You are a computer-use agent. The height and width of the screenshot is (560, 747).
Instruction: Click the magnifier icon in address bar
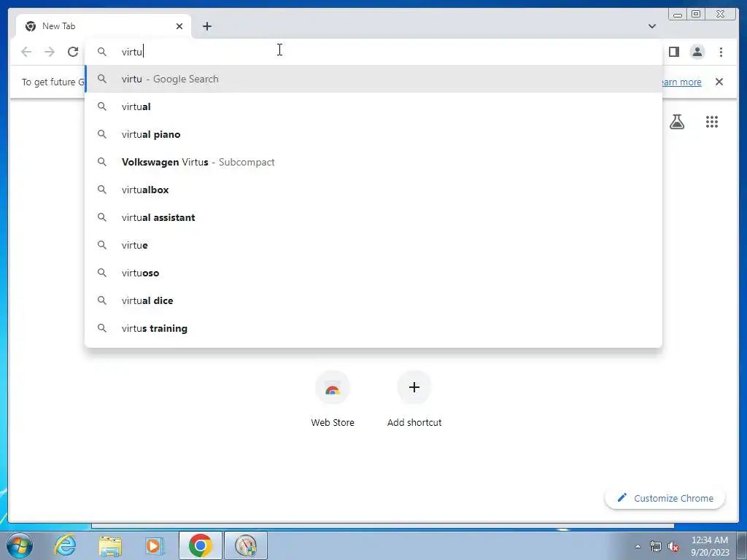pyautogui.click(x=102, y=52)
